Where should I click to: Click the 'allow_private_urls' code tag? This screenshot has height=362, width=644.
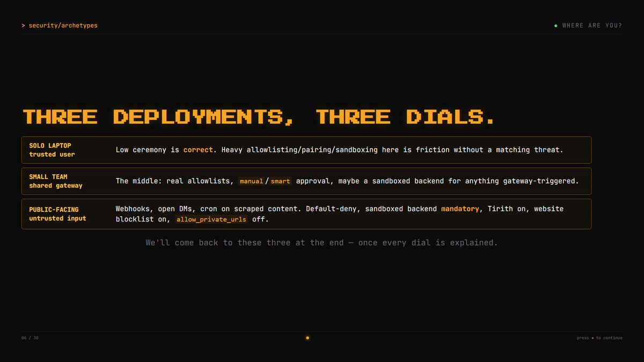[211, 219]
